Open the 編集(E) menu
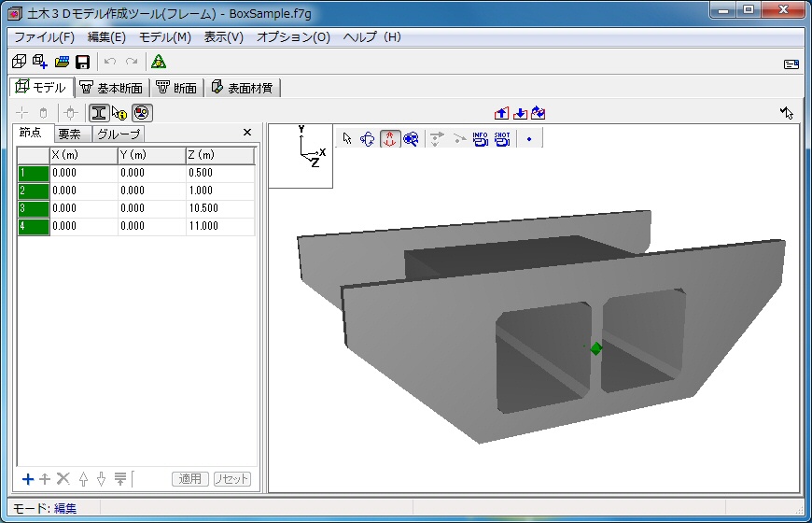Viewport: 812px width, 523px height. coord(106,37)
